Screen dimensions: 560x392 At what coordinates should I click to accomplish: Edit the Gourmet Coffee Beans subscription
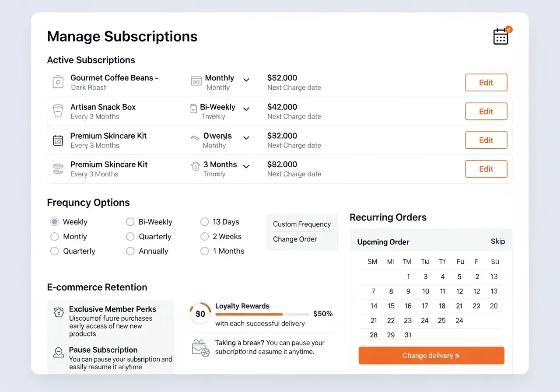pos(486,82)
